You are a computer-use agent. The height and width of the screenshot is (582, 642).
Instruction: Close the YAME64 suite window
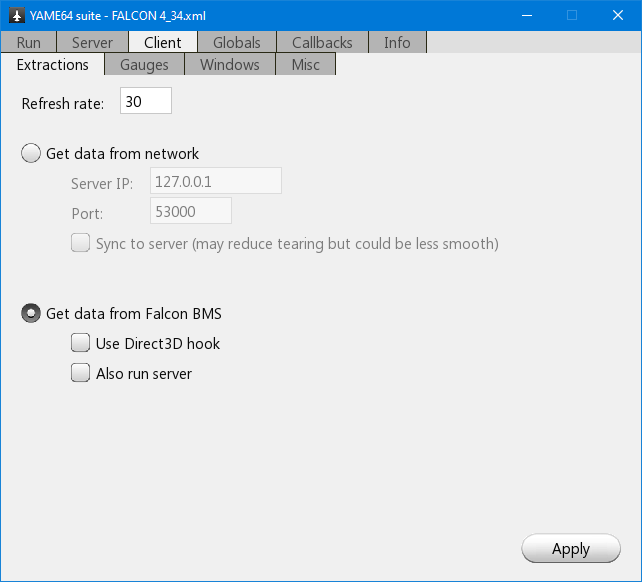[x=618, y=16]
